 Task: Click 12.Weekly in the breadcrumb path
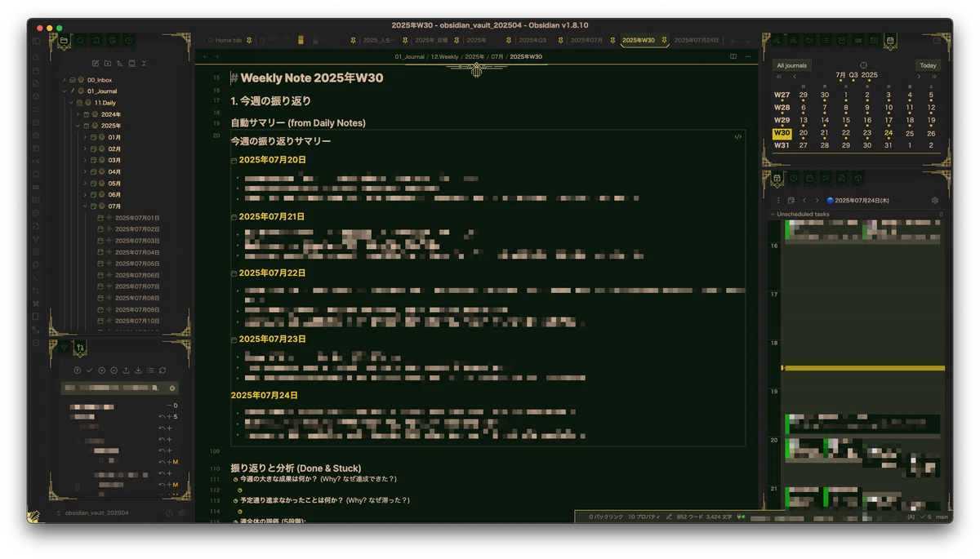(445, 57)
